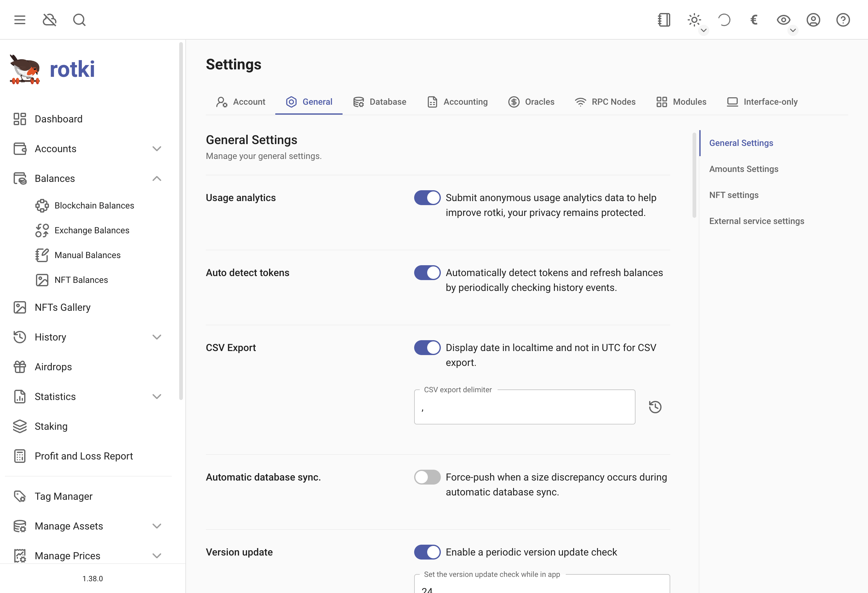Open the notes notebook icon
Viewport: 868px width, 593px height.
tap(664, 20)
